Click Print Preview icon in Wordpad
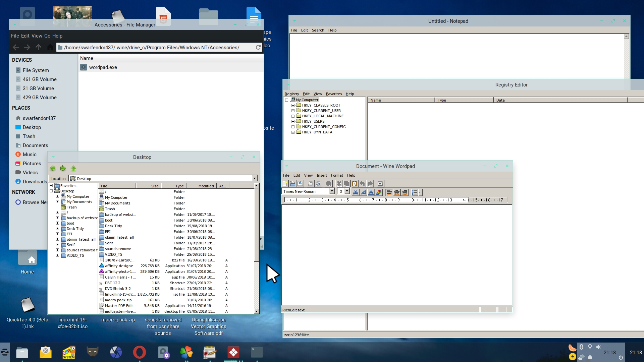Viewport: 644px width, 362px height. pos(318,183)
